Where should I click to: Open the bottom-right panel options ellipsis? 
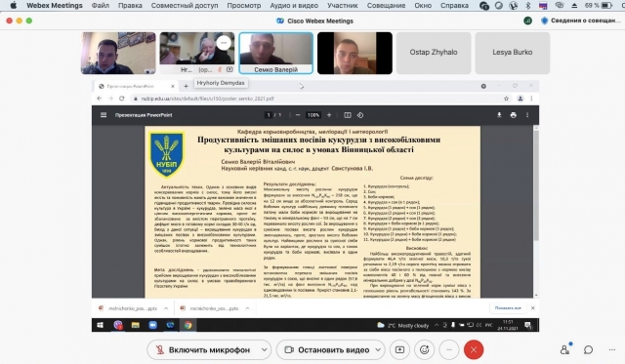pos(612,349)
